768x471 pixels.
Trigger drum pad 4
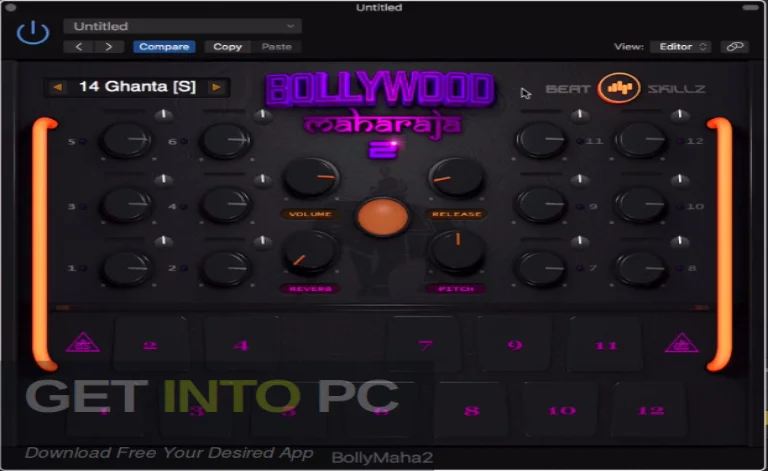[241, 345]
